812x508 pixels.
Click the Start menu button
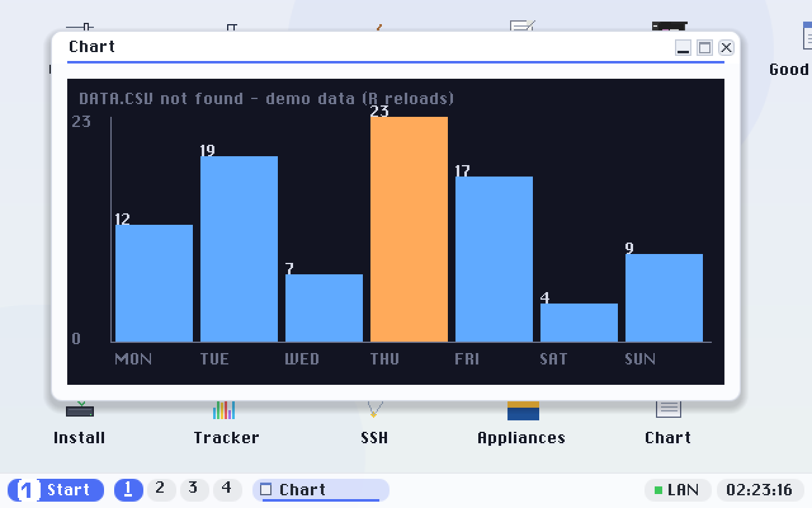tap(56, 490)
